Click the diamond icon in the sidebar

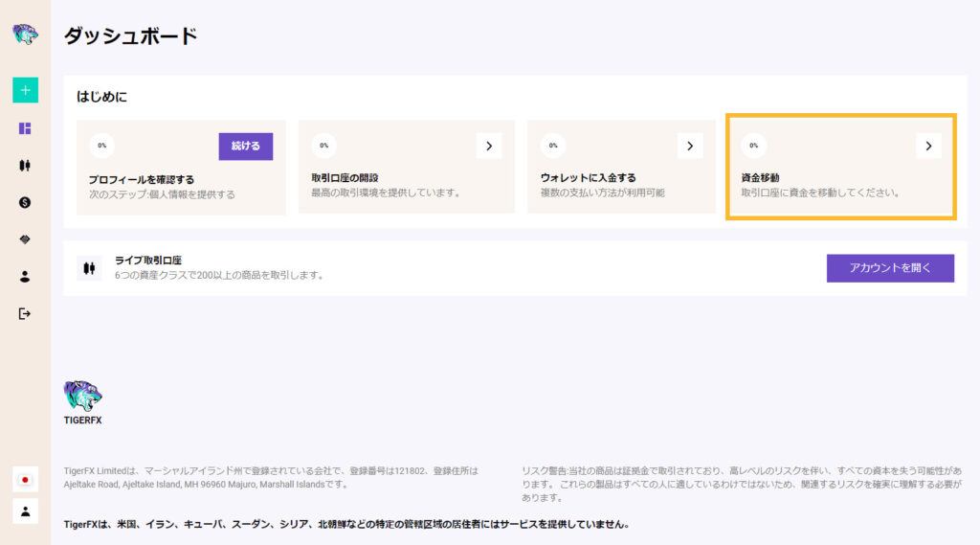25,239
